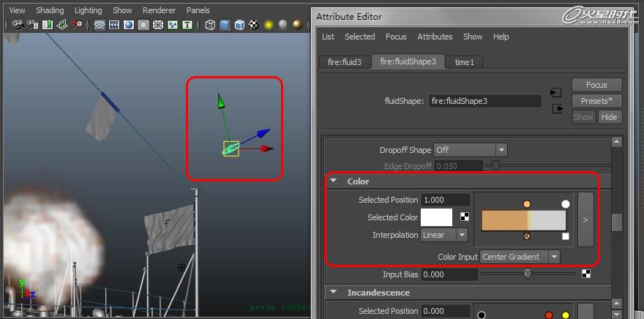
Task: Toggle the Field Chart icon
Action: [x=158, y=25]
